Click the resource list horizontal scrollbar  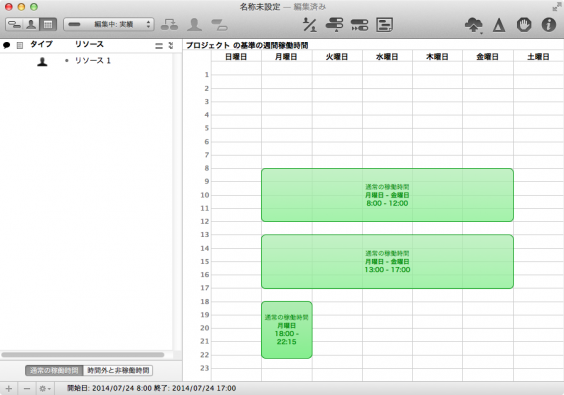(x=83, y=355)
